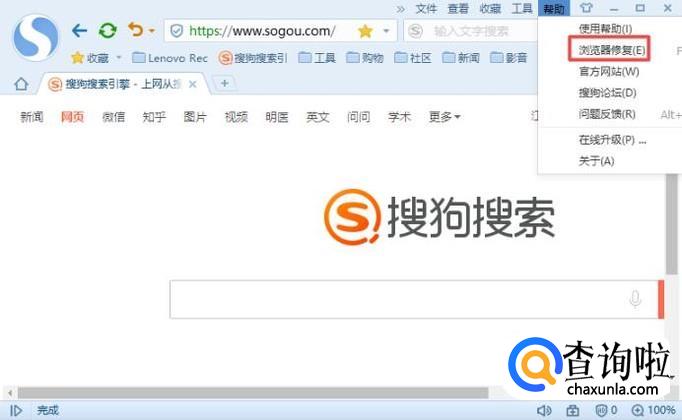The height and width of the screenshot is (420, 682).
Task: Focus the main Sogou search input
Action: tap(414, 299)
